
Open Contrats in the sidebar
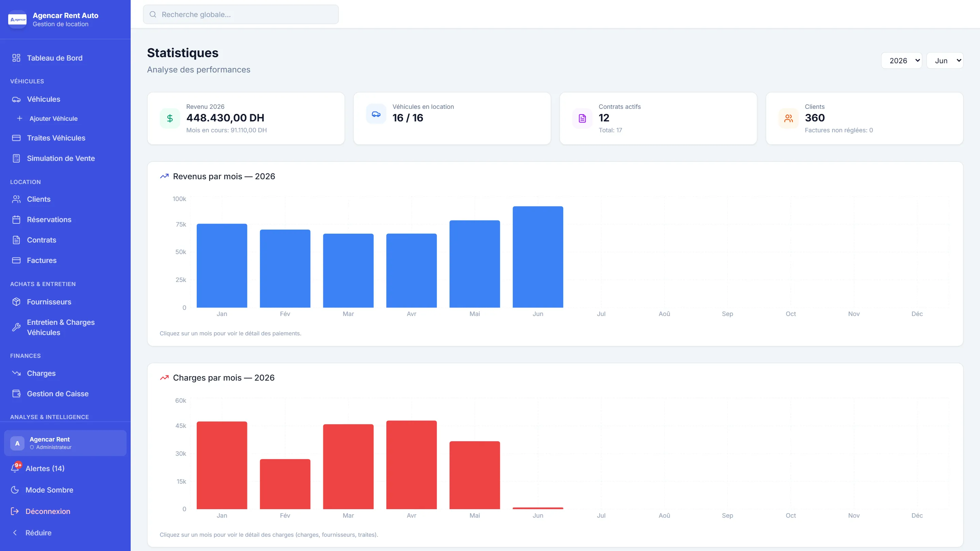coord(65,240)
